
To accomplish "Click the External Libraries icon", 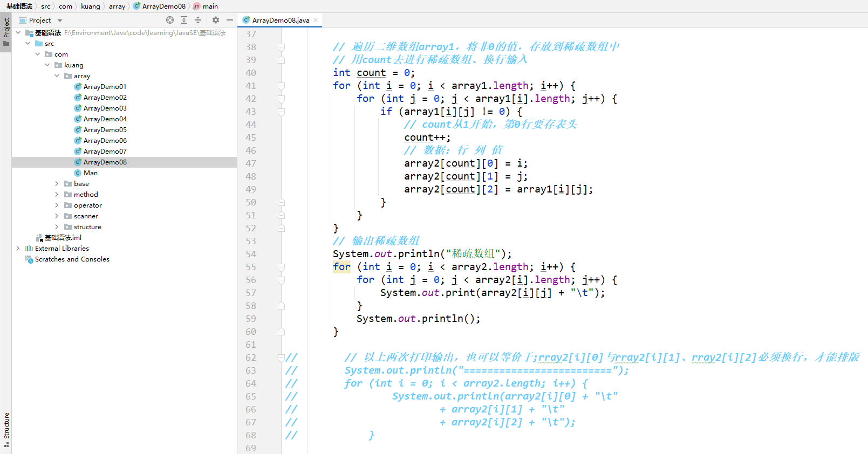I will tap(29, 249).
